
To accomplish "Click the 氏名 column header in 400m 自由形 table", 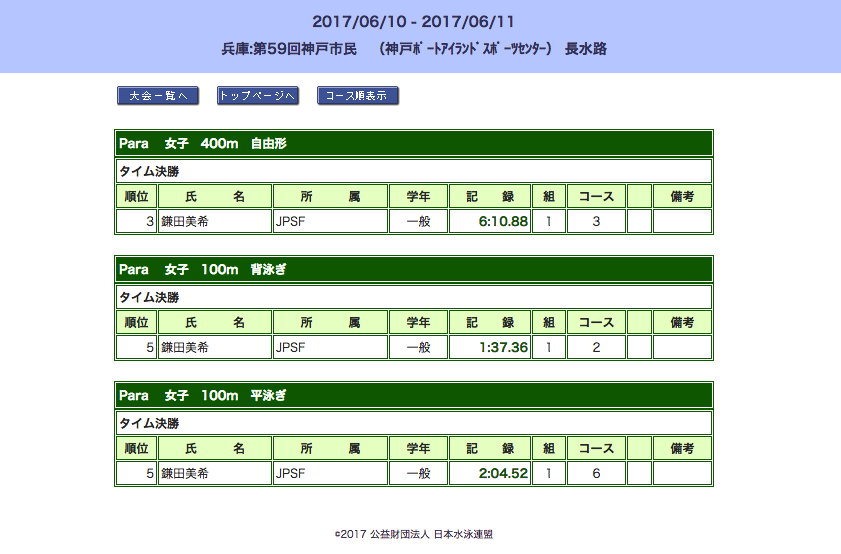I will coord(215,196).
